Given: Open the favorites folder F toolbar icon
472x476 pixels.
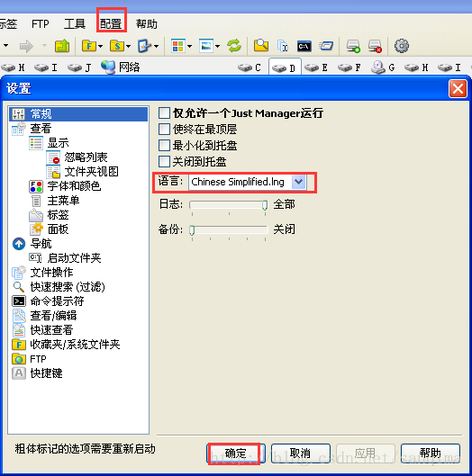Looking at the screenshot, I should (89, 46).
